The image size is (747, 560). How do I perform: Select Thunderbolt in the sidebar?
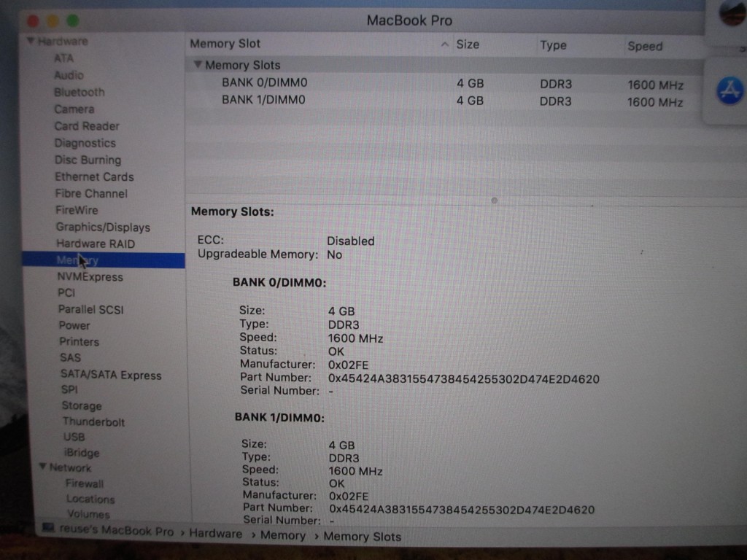(94, 422)
